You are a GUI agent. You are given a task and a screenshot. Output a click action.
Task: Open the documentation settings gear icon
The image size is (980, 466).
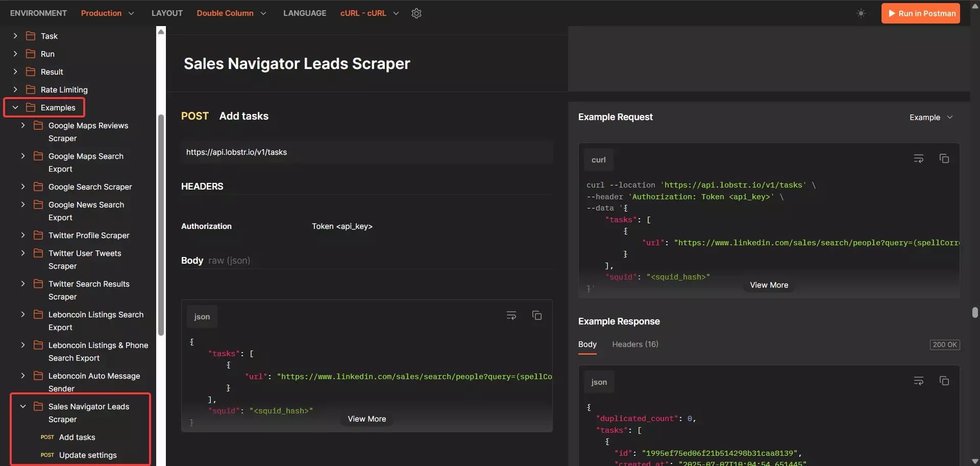(416, 13)
